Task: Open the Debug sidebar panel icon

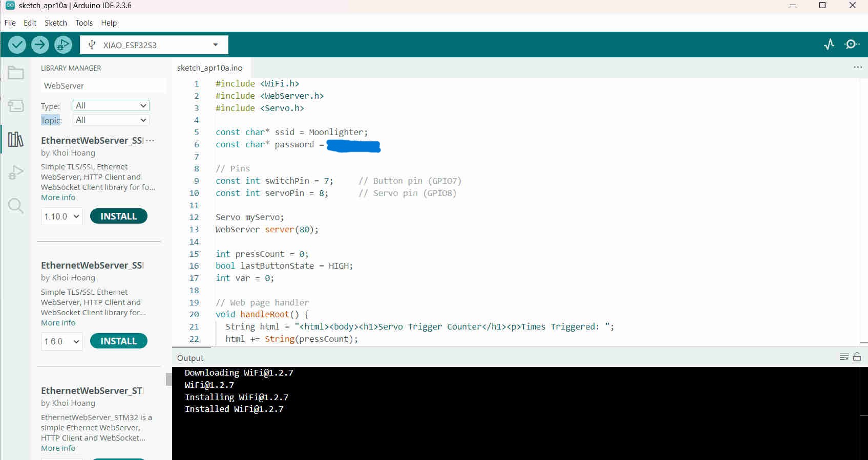Action: [x=15, y=173]
